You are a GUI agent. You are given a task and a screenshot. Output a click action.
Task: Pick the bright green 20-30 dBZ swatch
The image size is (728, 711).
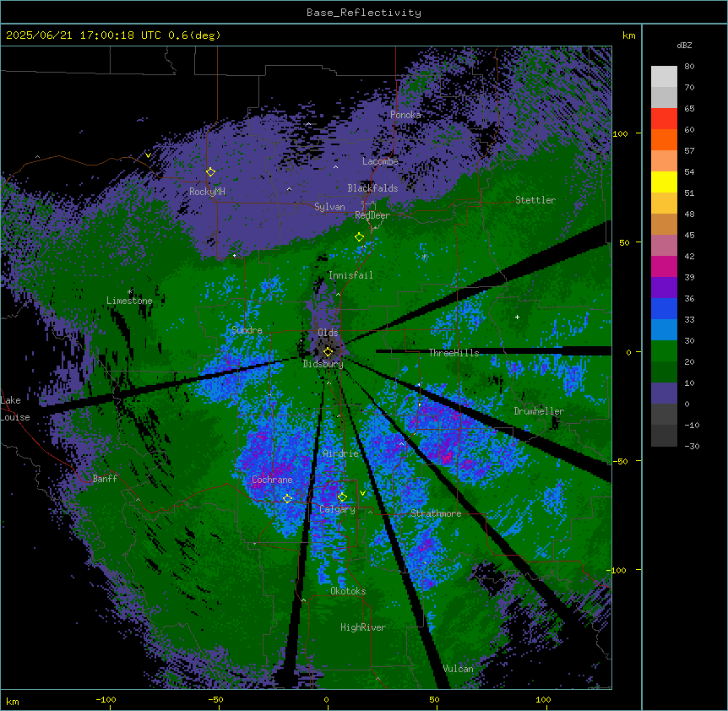[664, 351]
